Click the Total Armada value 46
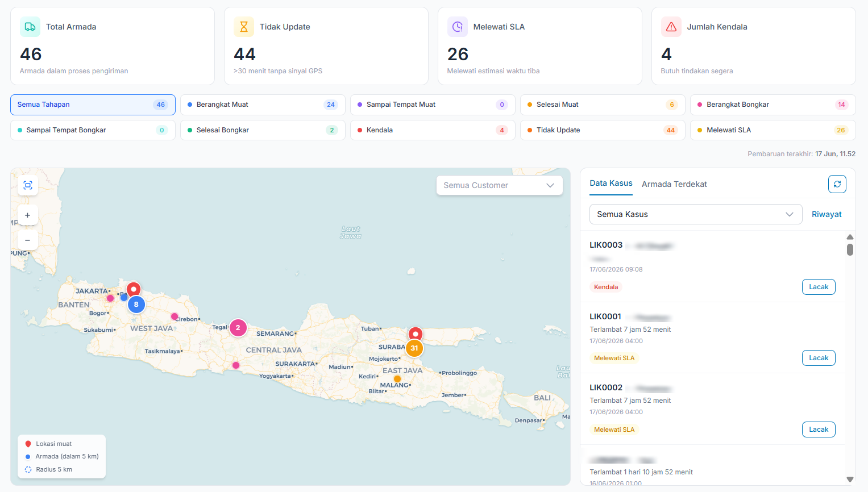The height and width of the screenshot is (492, 868). pos(31,54)
